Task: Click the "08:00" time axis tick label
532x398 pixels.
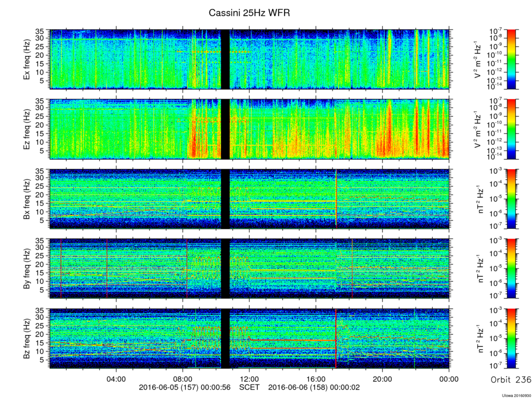Action: pyautogui.click(x=183, y=379)
